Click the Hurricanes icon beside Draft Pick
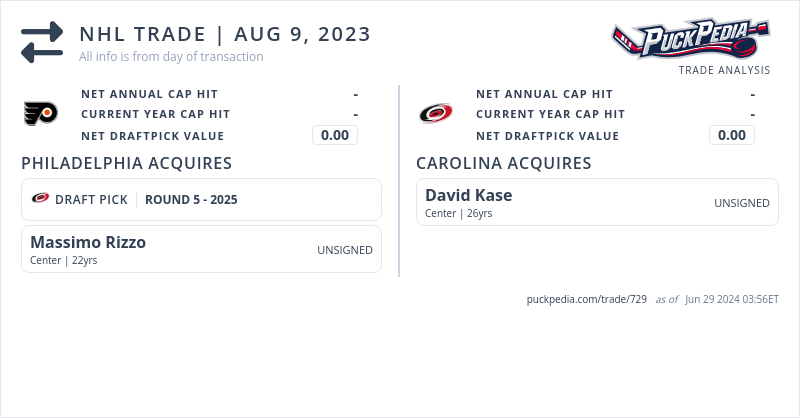The width and height of the screenshot is (800, 418). 41,198
